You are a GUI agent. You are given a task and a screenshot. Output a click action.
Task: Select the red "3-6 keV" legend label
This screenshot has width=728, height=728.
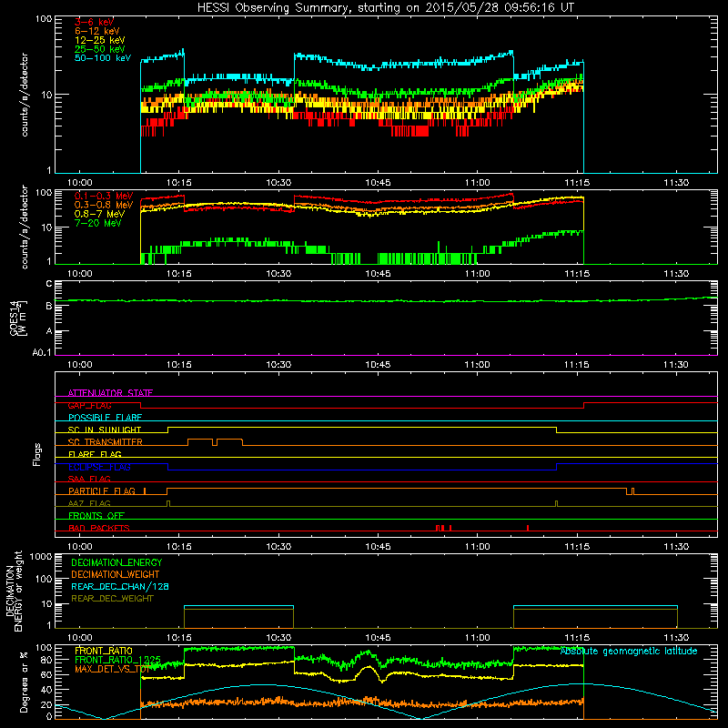[94, 22]
